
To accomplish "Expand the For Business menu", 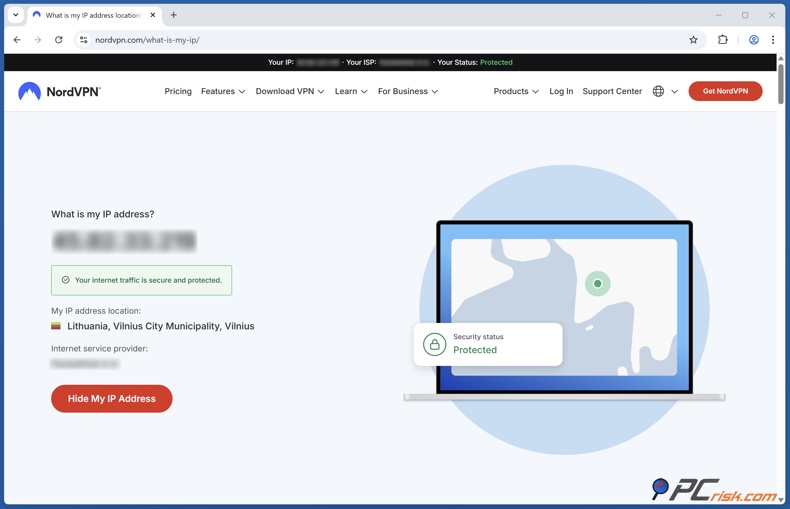I will pyautogui.click(x=408, y=91).
